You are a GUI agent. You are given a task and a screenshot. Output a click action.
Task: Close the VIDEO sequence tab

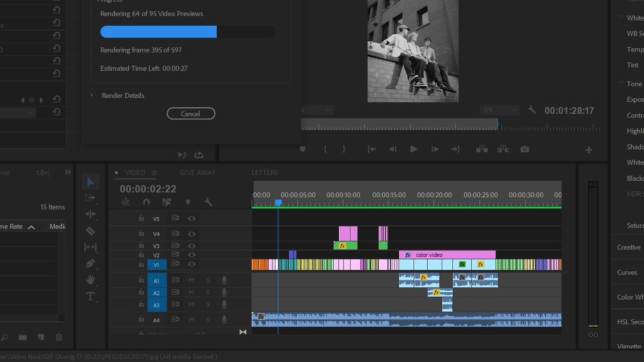click(x=116, y=173)
